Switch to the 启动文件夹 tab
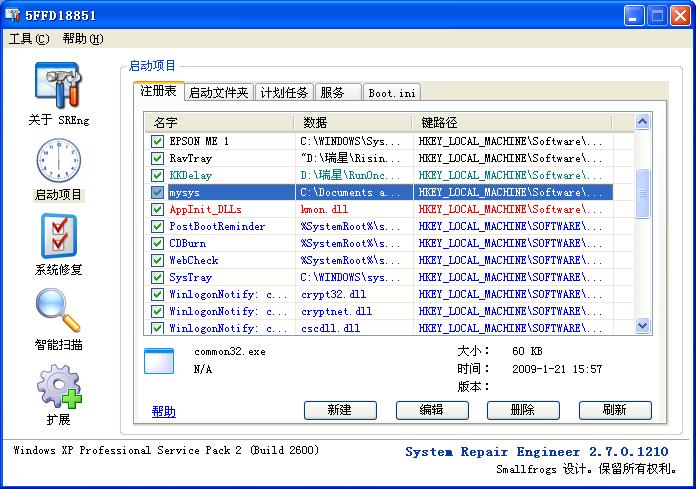Image resolution: width=696 pixels, height=489 pixels. pyautogui.click(x=218, y=92)
